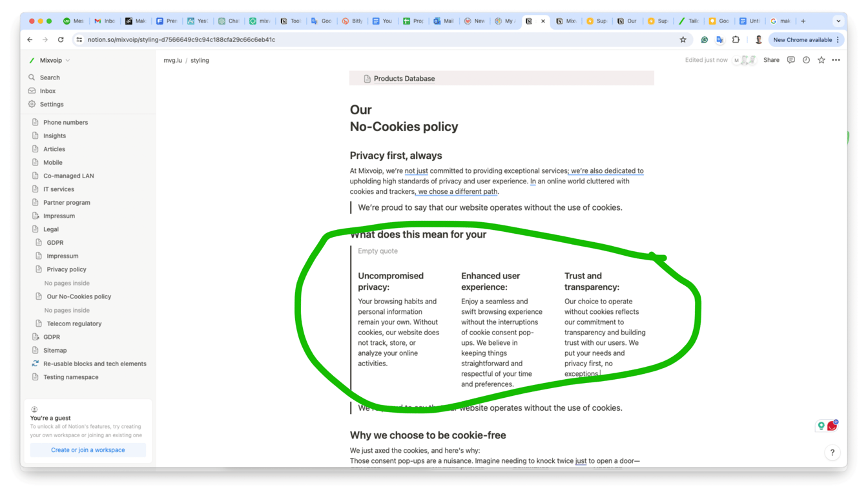Go forward in browser history
The width and height of the screenshot is (868, 496).
click(x=45, y=39)
